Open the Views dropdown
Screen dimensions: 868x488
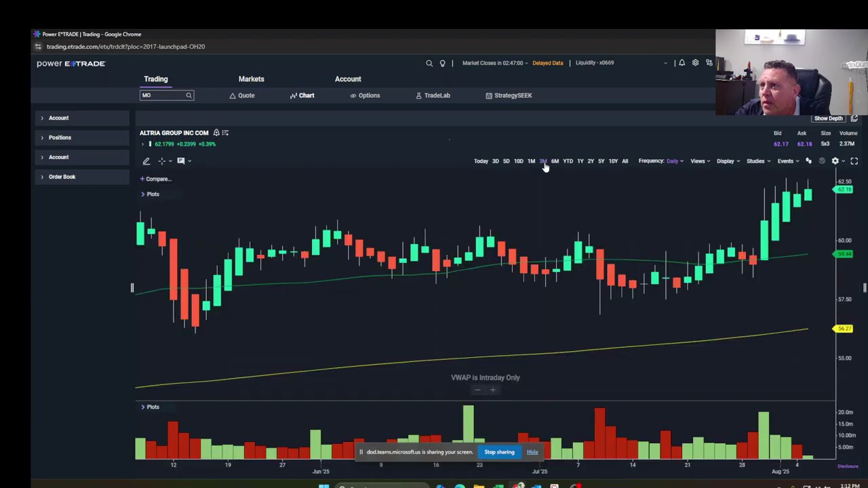[x=701, y=161]
